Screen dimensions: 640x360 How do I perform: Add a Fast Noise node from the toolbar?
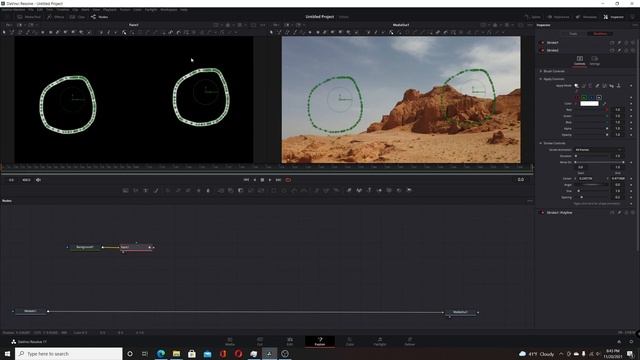(x=136, y=190)
